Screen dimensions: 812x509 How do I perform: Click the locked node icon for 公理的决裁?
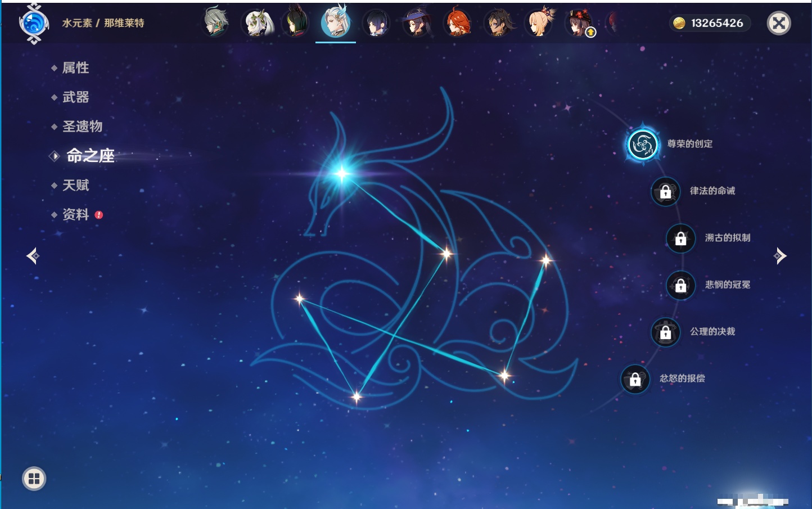click(665, 332)
